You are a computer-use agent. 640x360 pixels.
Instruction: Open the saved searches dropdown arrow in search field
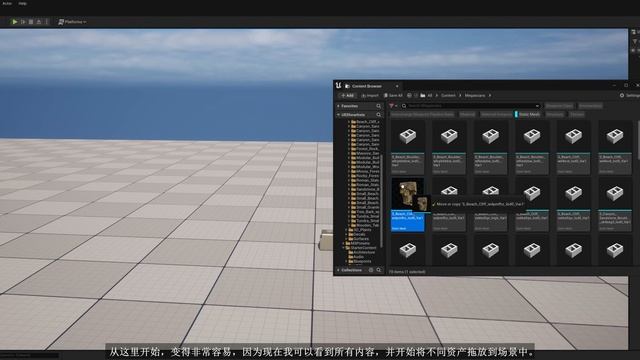click(x=538, y=106)
